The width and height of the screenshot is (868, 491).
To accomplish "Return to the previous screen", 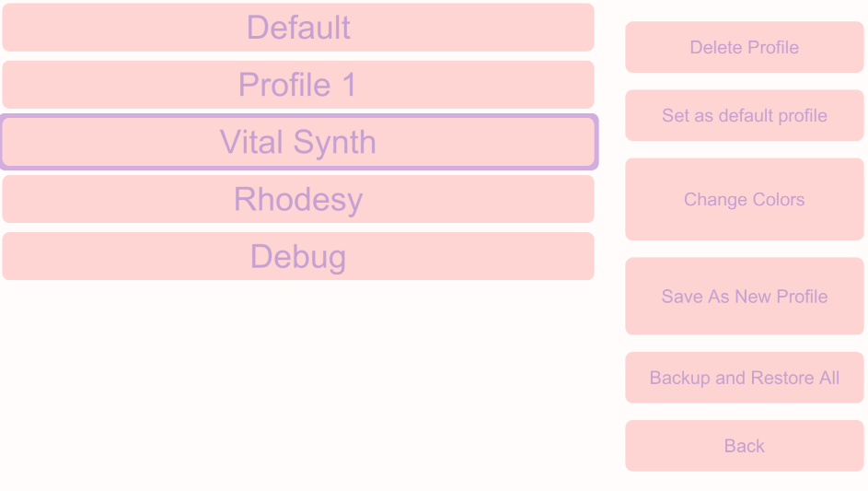I will pyautogui.click(x=744, y=446).
